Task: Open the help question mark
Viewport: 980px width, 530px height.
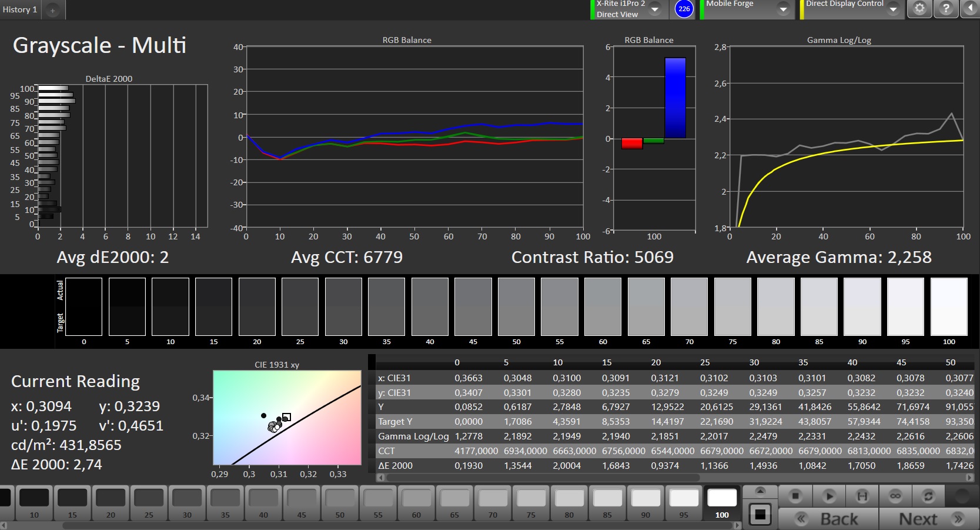Action: pyautogui.click(x=946, y=9)
